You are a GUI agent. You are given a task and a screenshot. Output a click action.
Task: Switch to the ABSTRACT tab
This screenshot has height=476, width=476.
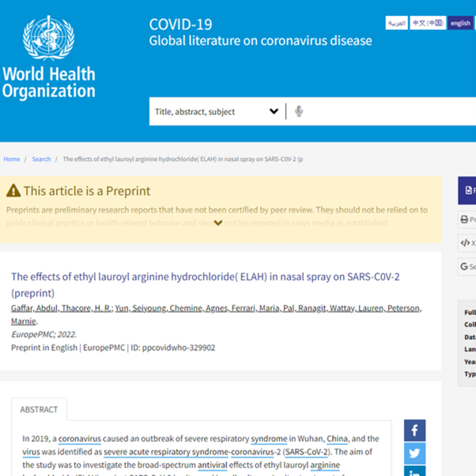click(39, 409)
